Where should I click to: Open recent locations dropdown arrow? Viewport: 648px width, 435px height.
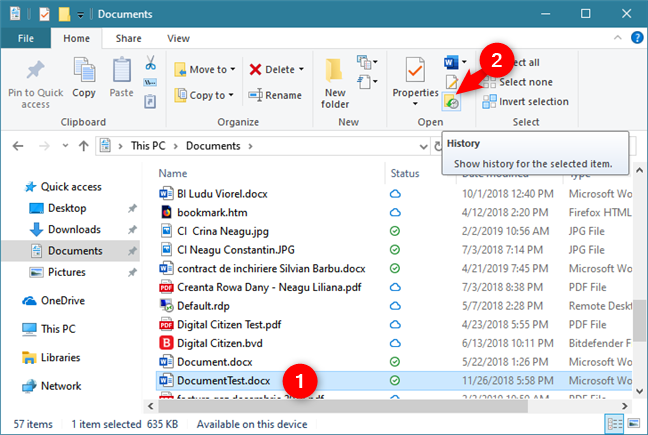tap(65, 146)
